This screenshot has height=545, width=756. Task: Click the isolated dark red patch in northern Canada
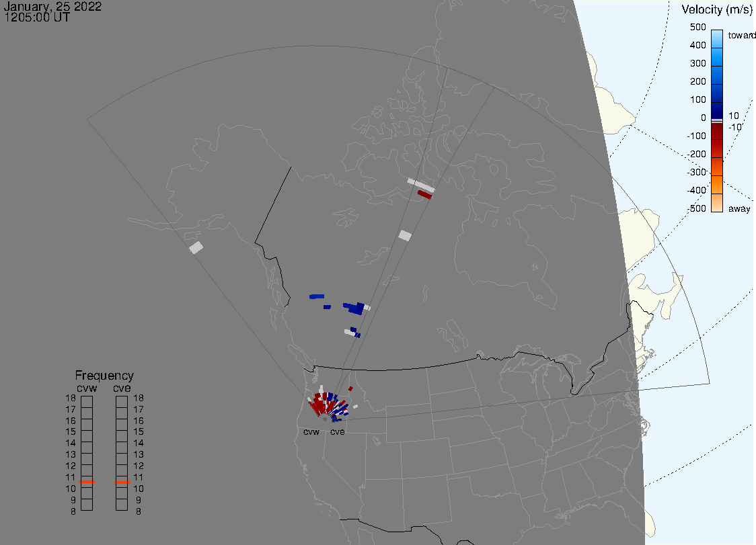(424, 194)
